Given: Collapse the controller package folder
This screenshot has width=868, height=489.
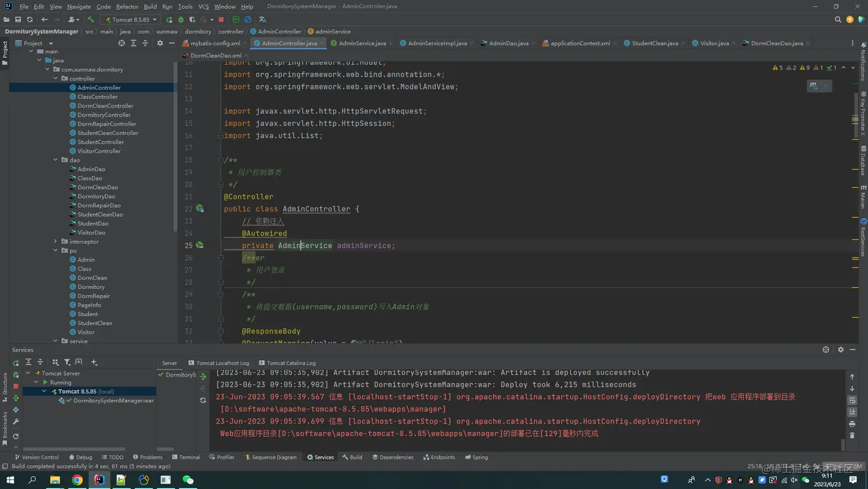Looking at the screenshot, I should point(56,79).
